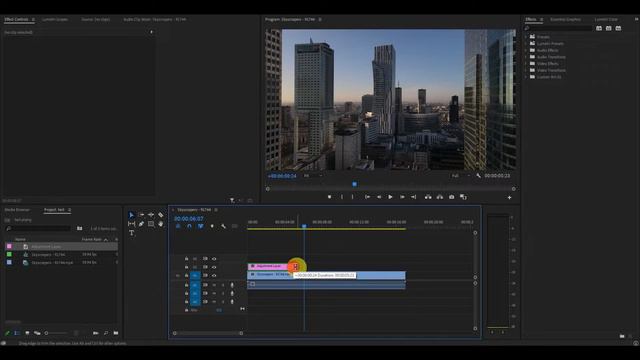Switch Project panel to Icon View

[x=27, y=333]
